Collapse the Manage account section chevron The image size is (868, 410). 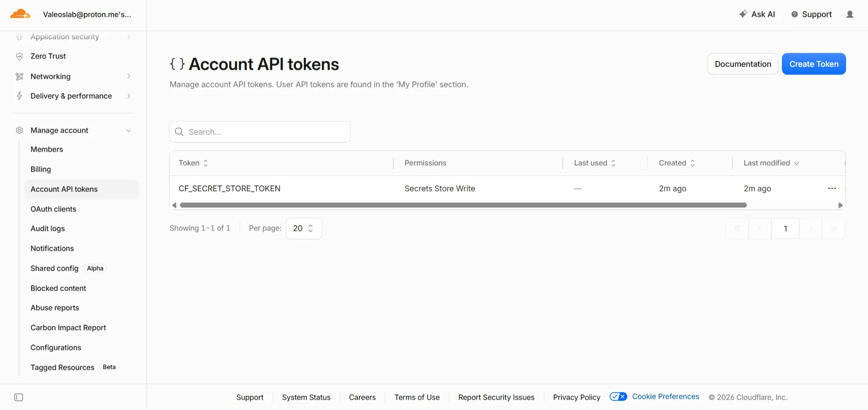pos(129,130)
